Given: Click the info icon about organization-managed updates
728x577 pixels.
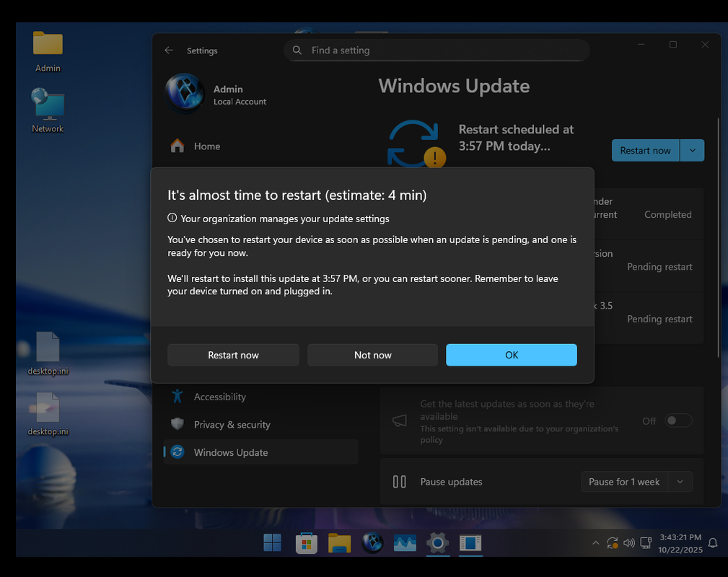Looking at the screenshot, I should (172, 218).
